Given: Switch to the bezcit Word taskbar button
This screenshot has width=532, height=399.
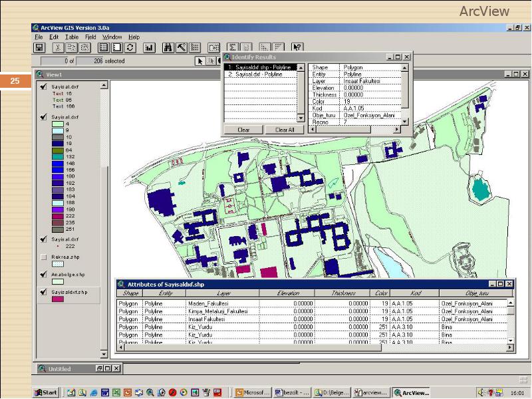Looking at the screenshot, I should click(292, 392).
